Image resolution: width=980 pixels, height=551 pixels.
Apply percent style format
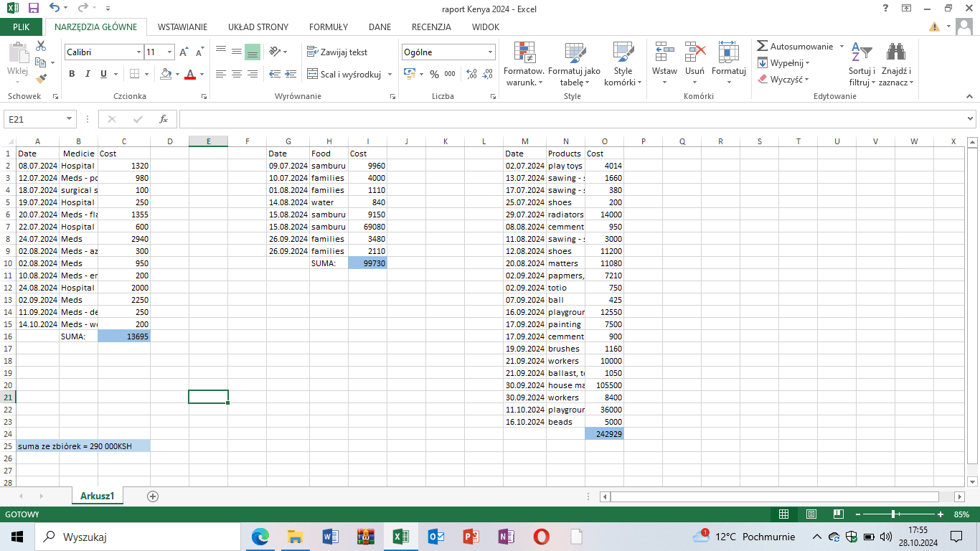point(434,74)
